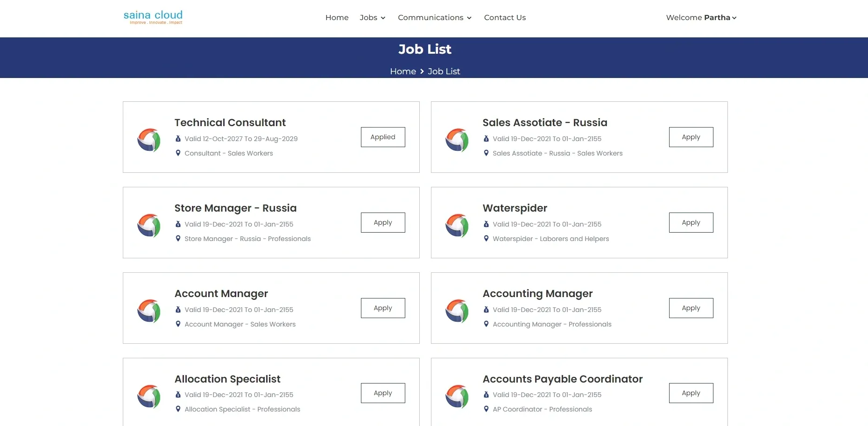Open the Accounts Payable Coordinator job title
Image resolution: width=868 pixels, height=426 pixels.
tap(562, 379)
